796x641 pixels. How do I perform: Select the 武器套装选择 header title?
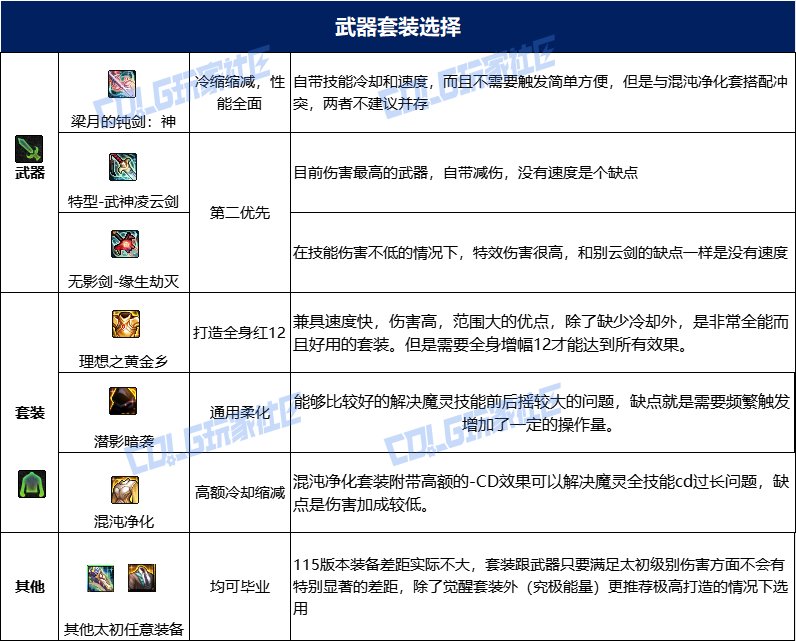(398, 26)
